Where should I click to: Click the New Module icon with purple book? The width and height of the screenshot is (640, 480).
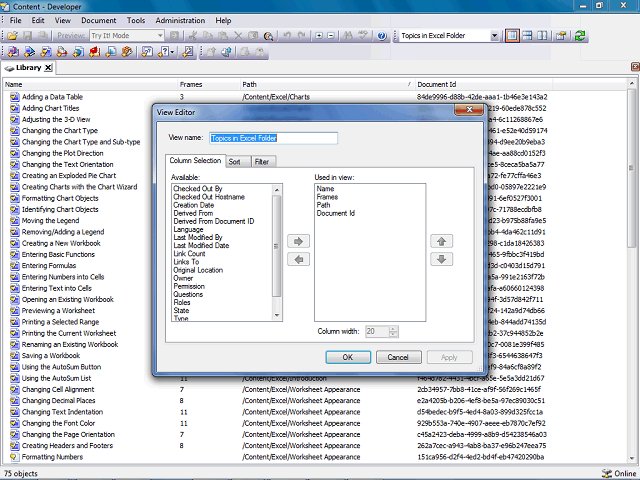point(13,52)
